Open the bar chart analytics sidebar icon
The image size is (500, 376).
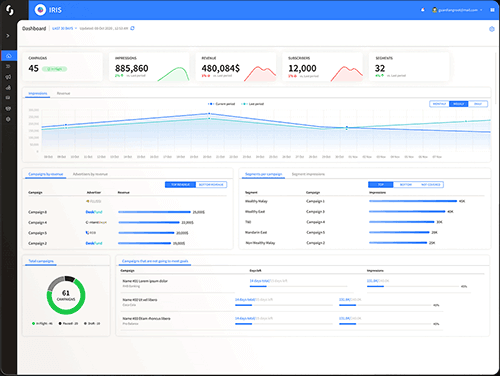(8, 87)
